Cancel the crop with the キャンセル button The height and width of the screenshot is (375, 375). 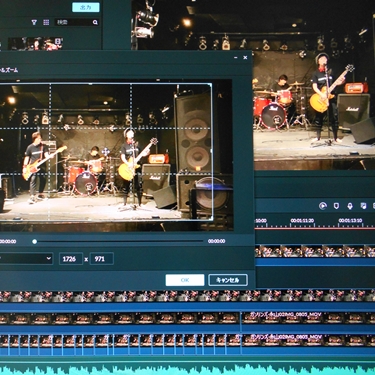point(228,280)
